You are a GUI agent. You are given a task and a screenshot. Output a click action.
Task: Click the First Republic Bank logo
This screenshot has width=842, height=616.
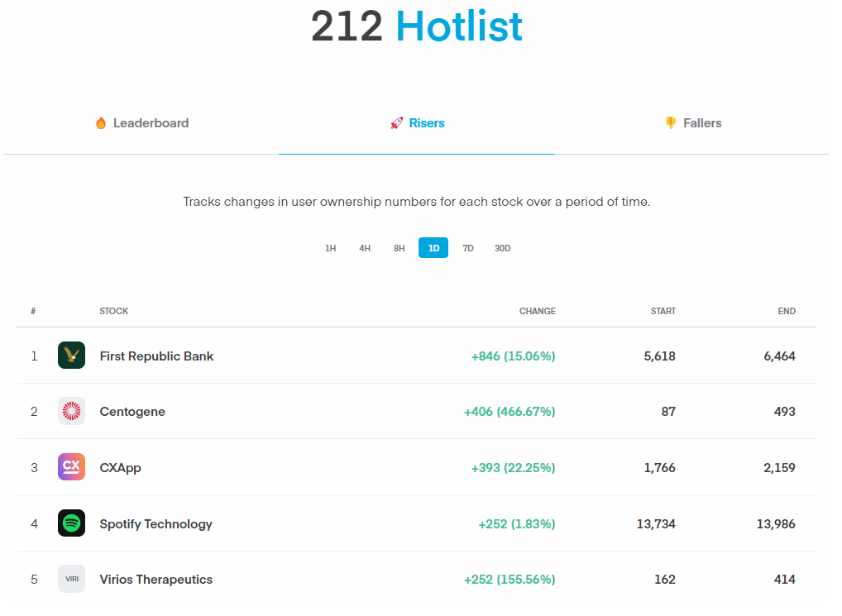coord(71,356)
